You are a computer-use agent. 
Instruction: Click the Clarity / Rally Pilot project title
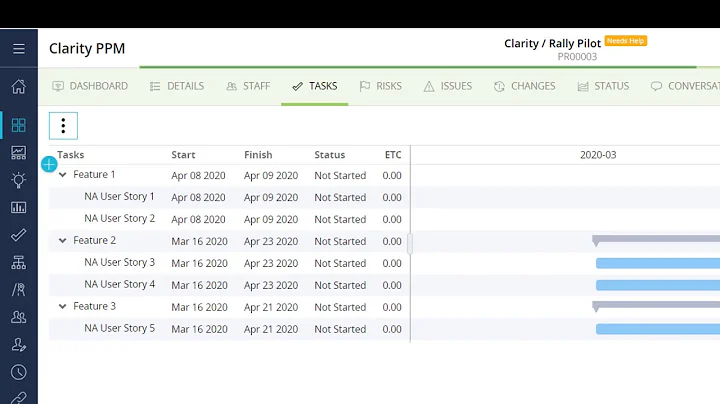[552, 44]
